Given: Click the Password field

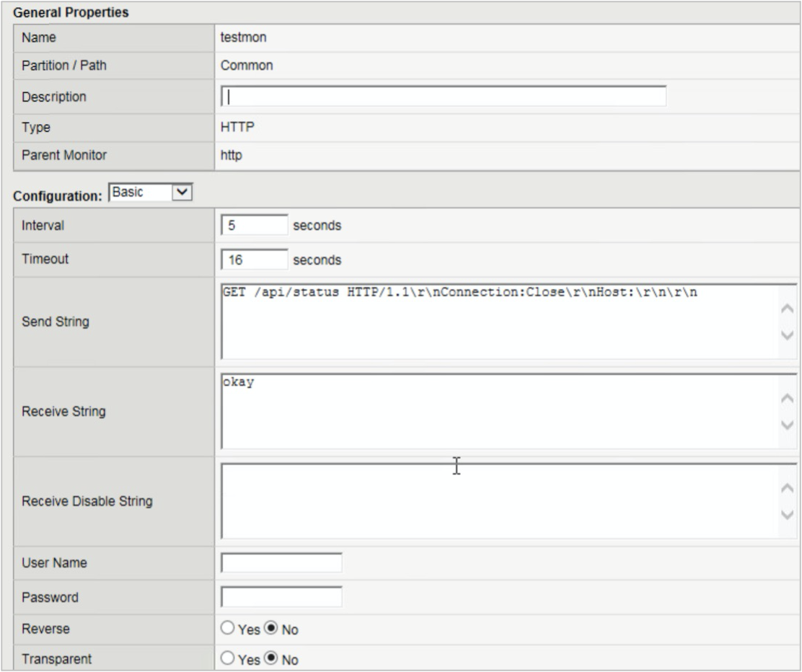Looking at the screenshot, I should (x=281, y=597).
